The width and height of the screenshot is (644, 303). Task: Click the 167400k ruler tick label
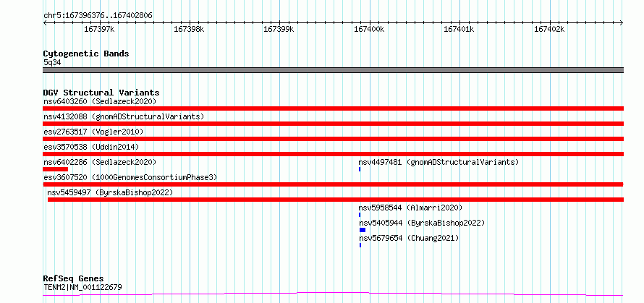click(x=369, y=29)
